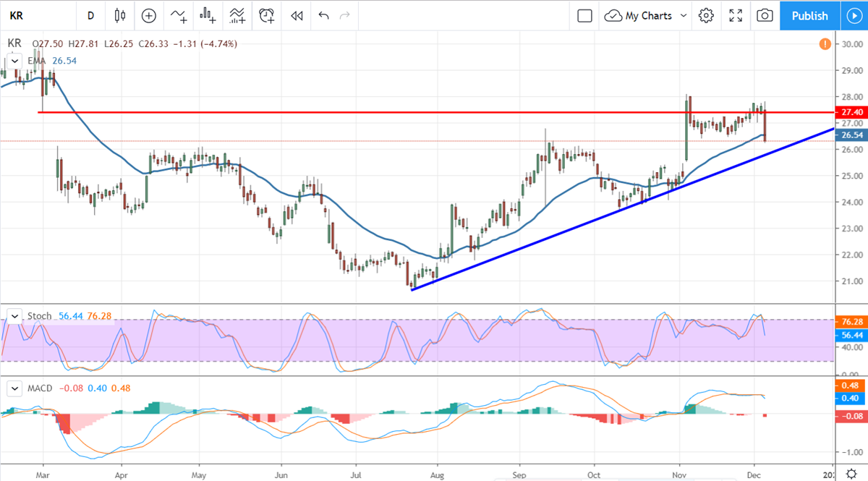868x481 pixels.
Task: Toggle the layout rectangle selector
Action: click(585, 15)
